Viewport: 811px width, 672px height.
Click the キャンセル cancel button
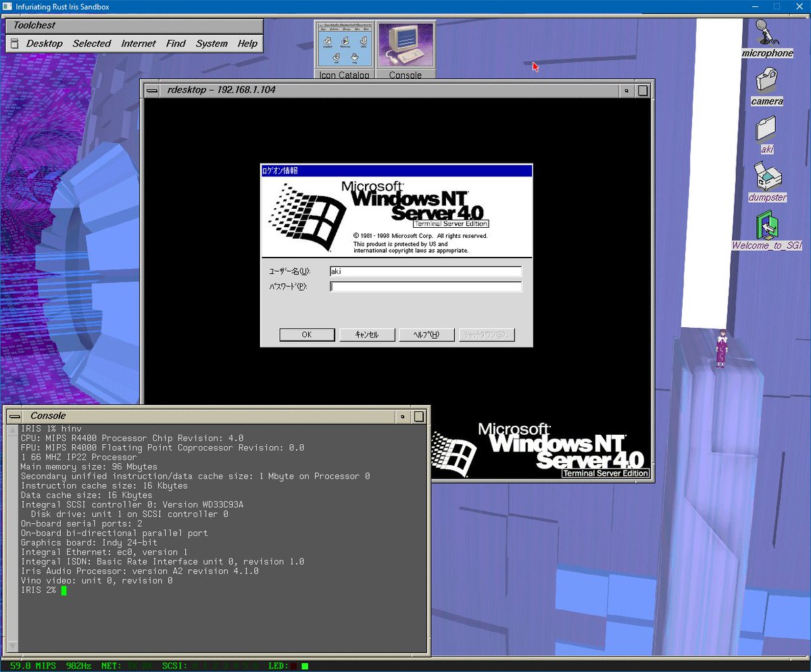click(x=367, y=335)
